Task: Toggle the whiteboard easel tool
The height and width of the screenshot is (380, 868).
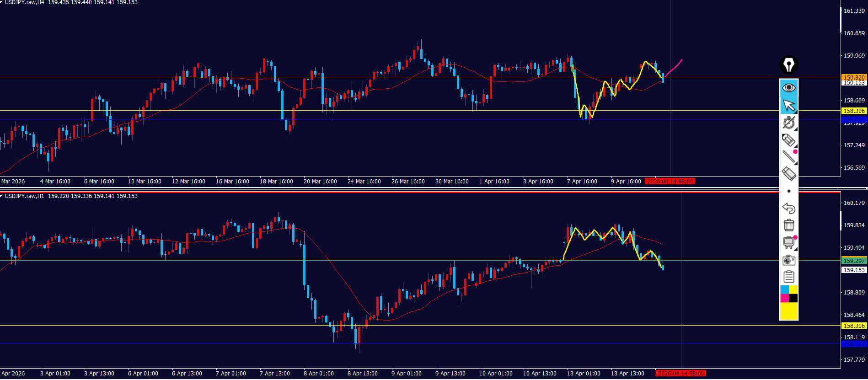Action: coord(788,242)
